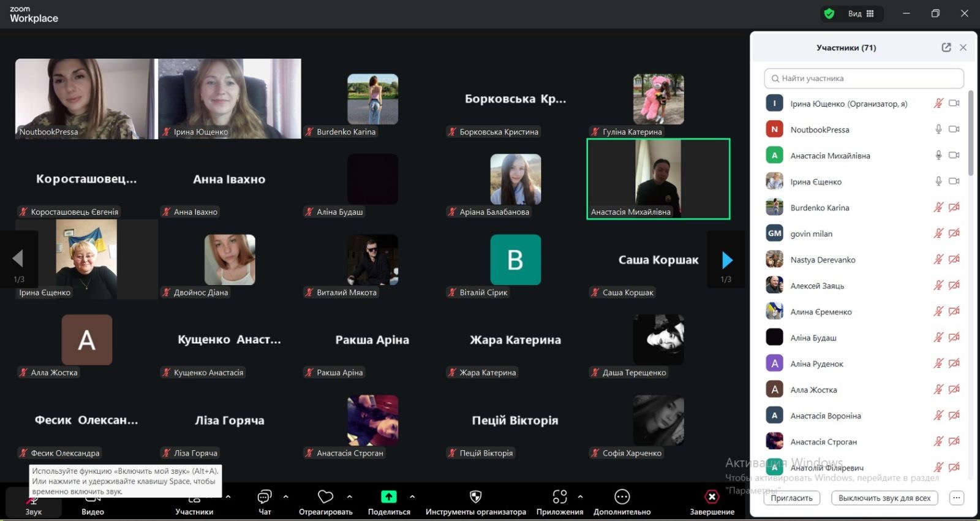Expand the arrow next to Чат

point(285,496)
